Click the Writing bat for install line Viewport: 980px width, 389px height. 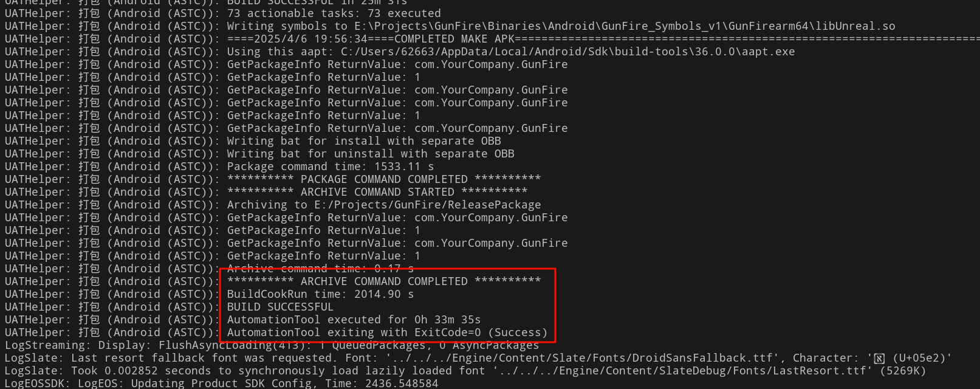pos(364,141)
